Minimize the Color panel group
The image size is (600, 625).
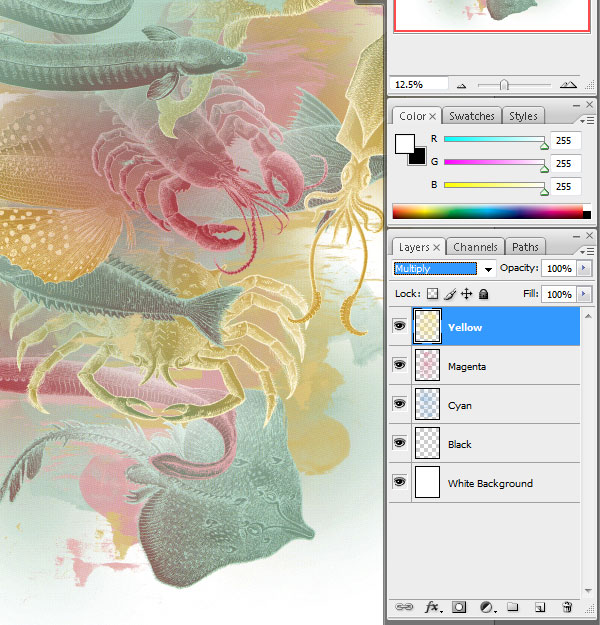pos(576,106)
